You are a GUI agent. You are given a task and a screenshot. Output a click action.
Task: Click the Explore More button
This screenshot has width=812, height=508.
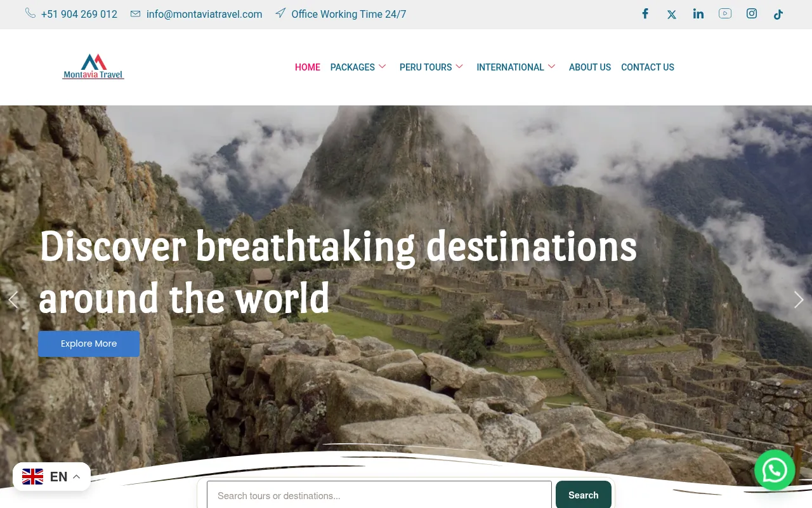(x=89, y=344)
